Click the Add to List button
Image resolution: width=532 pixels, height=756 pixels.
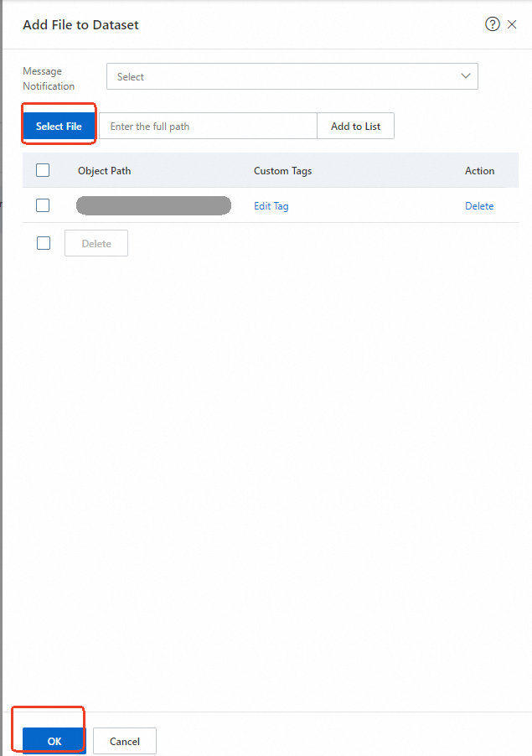(x=355, y=126)
